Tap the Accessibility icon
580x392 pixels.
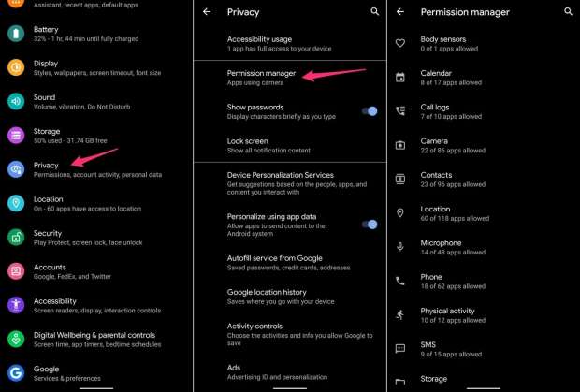pos(17,305)
